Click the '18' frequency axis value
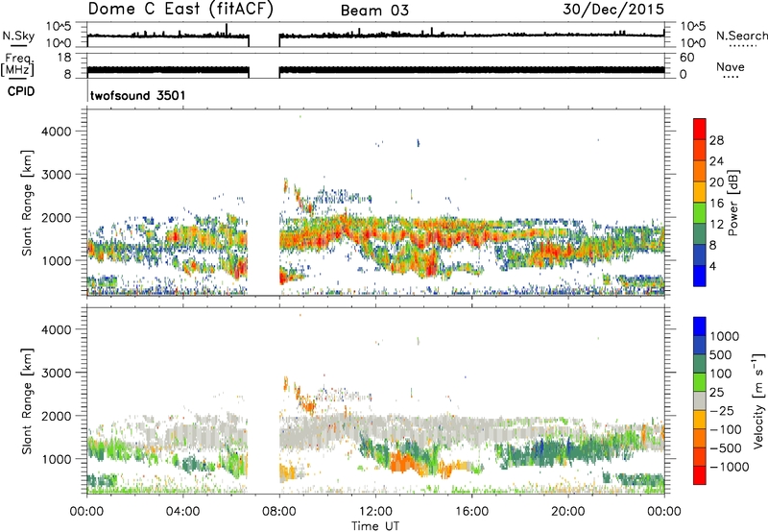This screenshot has width=768, height=532. pos(64,58)
